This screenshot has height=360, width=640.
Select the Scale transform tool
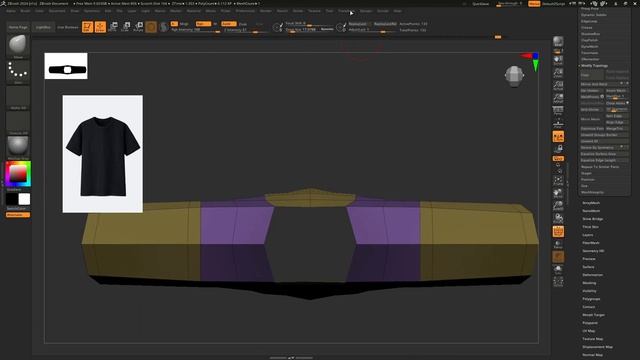click(126, 27)
